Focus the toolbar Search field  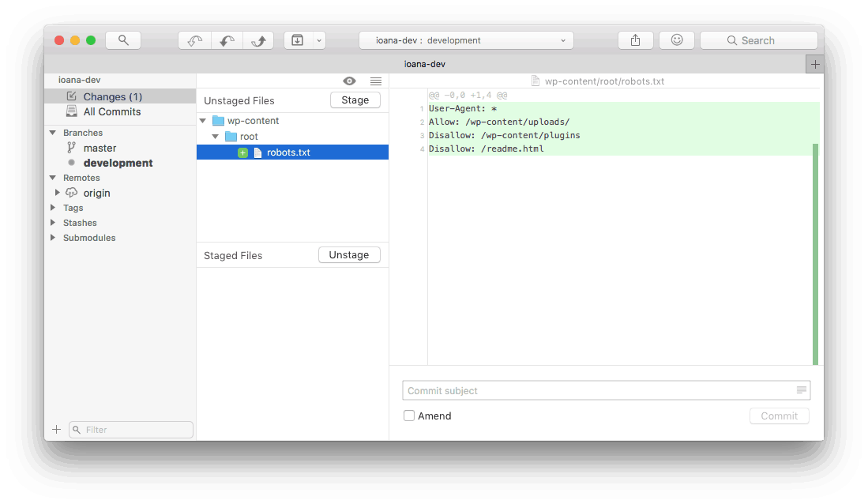point(758,40)
